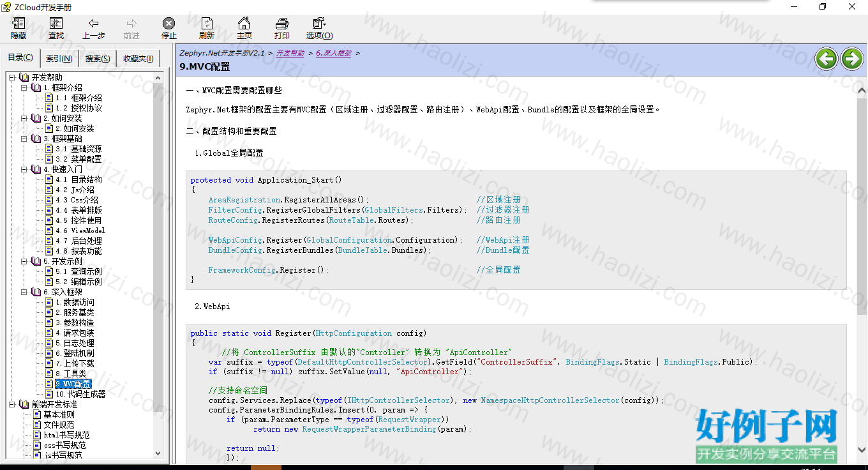Click the page icon beside 7.上传下载
This screenshot has width=868, height=470.
coord(49,363)
